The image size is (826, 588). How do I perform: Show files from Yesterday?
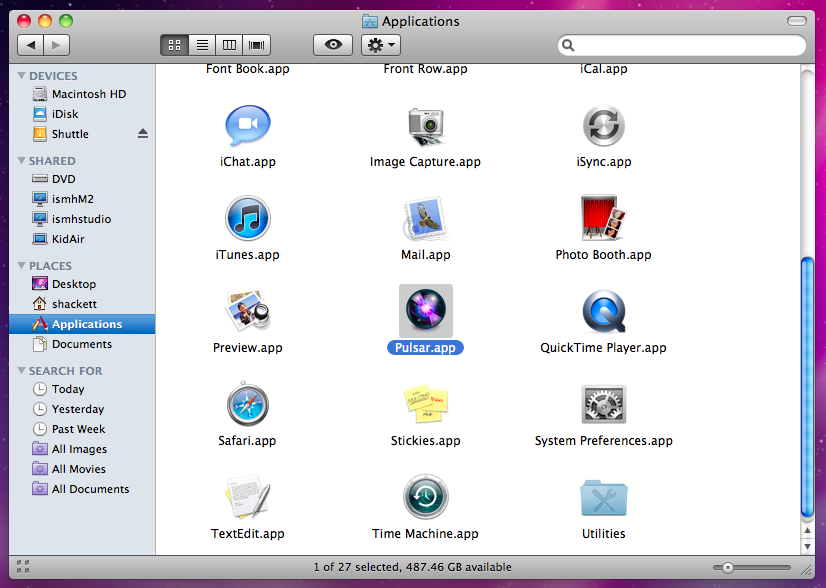tap(82, 409)
